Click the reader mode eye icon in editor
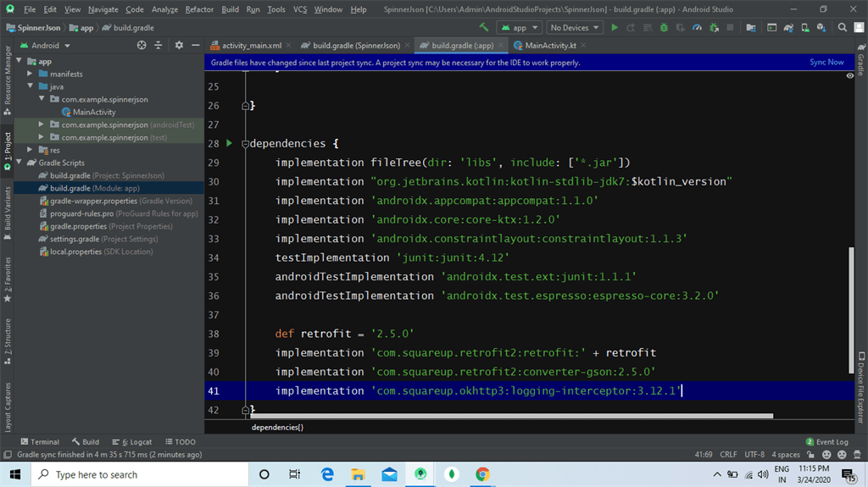The image size is (868, 487). (849, 76)
